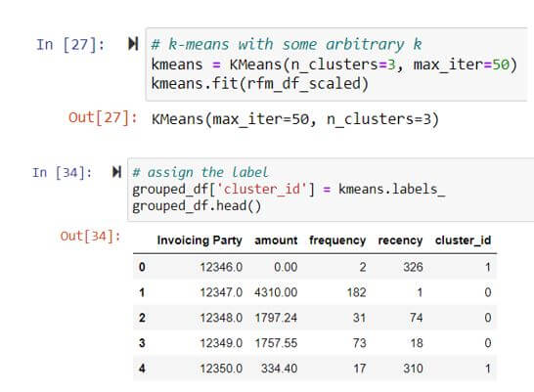This screenshot has height=392, width=534.
Task: Select the In [27] prompt label
Action: [70, 45]
